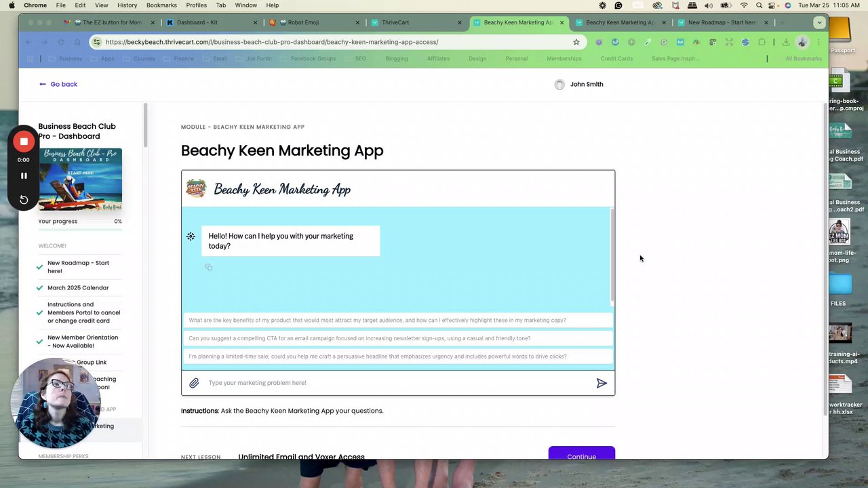Screen dimensions: 868x488
Task: Click the chat conversation scrollbar
Action: 612,256
